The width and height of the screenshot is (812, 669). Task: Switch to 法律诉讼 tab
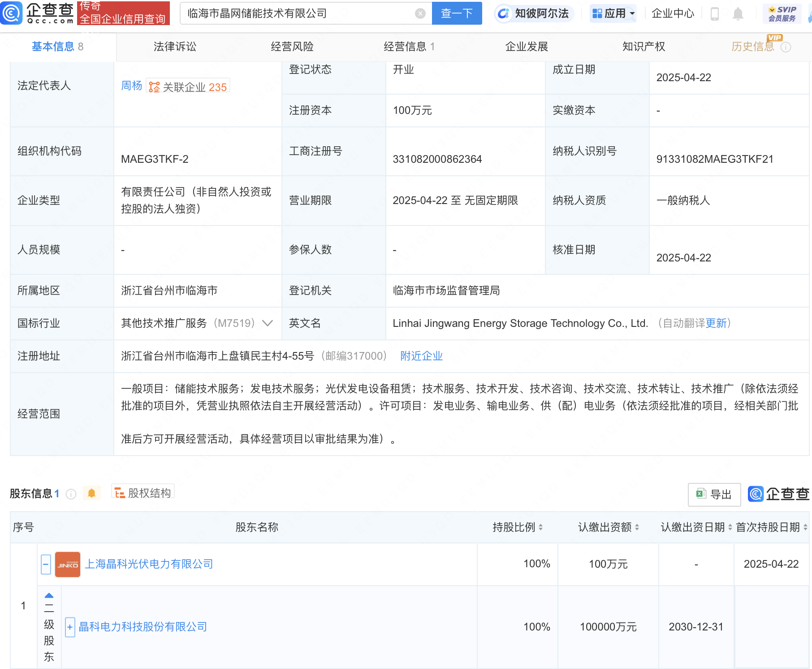click(x=175, y=47)
